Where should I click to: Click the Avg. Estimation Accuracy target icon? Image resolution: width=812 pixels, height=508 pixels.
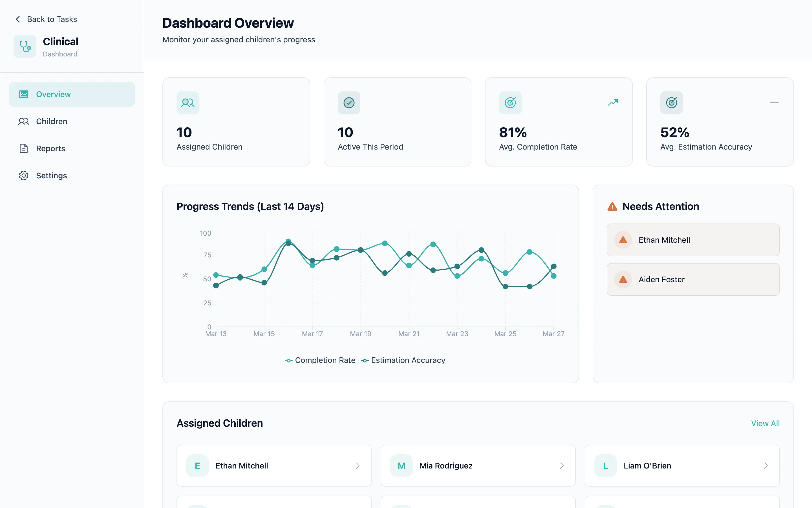671,103
